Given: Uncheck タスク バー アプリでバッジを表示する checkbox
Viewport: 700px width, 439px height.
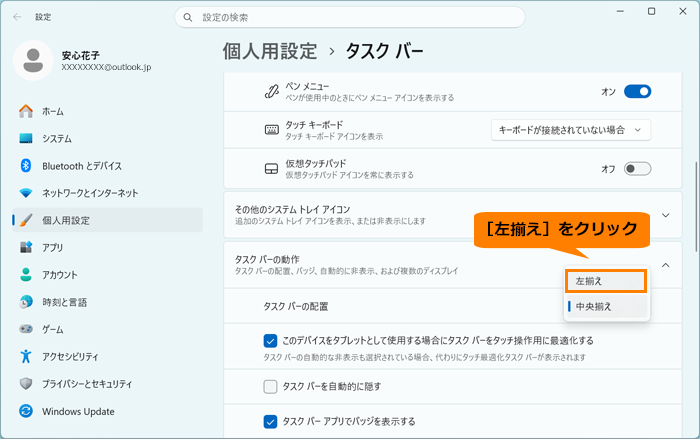Looking at the screenshot, I should [x=270, y=422].
